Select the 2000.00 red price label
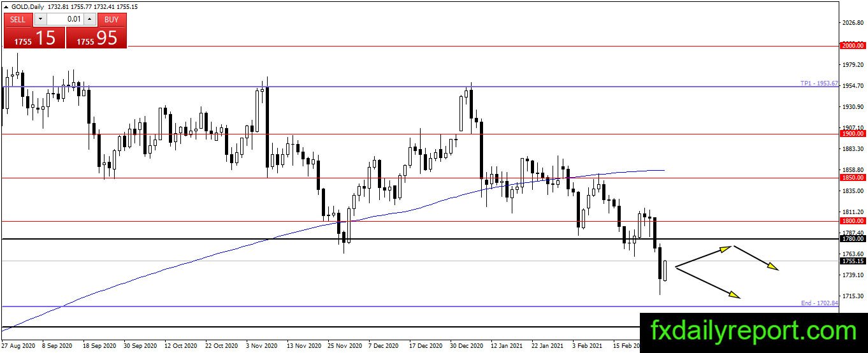 coord(852,46)
